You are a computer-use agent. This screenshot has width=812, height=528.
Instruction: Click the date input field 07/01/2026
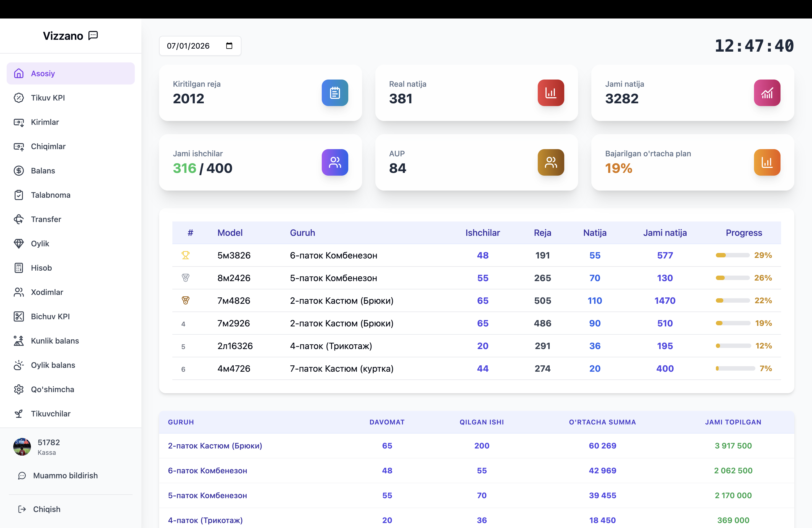click(x=188, y=46)
